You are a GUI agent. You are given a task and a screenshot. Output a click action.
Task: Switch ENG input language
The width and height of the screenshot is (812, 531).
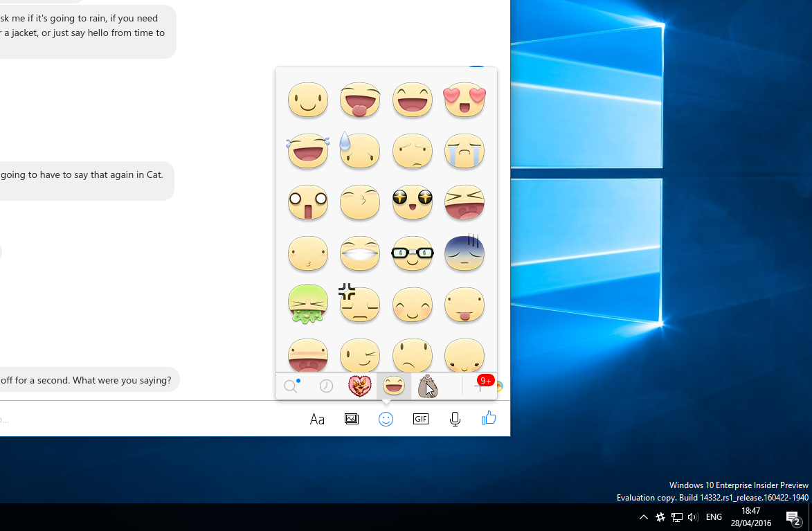(x=714, y=517)
